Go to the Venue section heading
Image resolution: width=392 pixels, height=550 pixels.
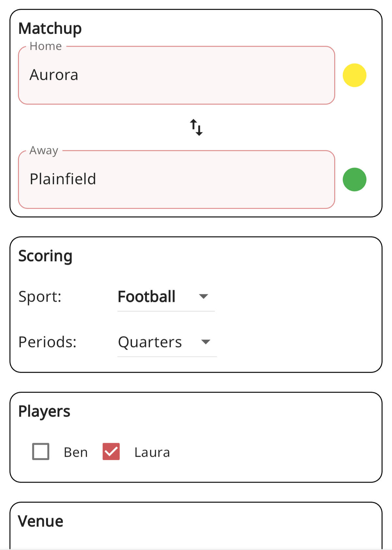pos(41,521)
